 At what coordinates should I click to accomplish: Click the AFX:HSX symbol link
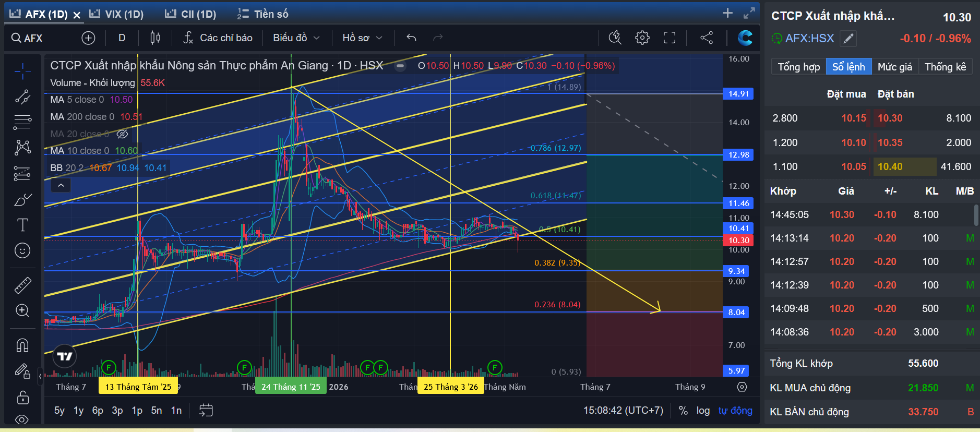tap(809, 38)
